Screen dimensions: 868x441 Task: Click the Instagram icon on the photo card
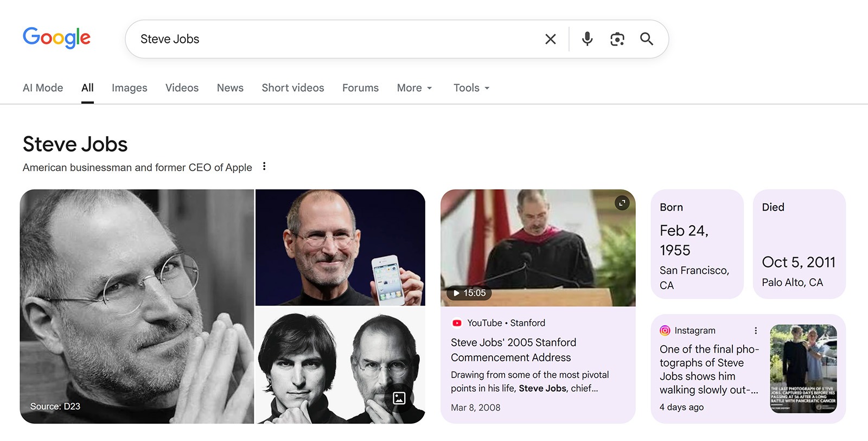pyautogui.click(x=666, y=330)
